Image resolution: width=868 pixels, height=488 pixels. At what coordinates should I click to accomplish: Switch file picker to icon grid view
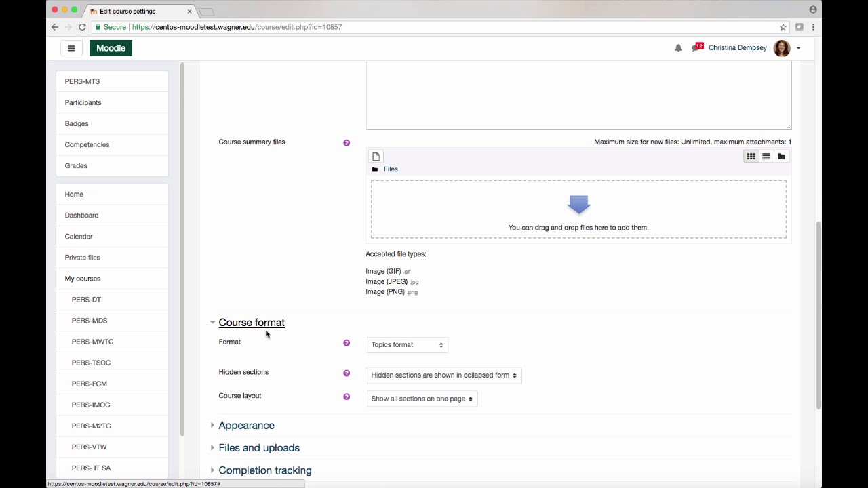(x=751, y=157)
